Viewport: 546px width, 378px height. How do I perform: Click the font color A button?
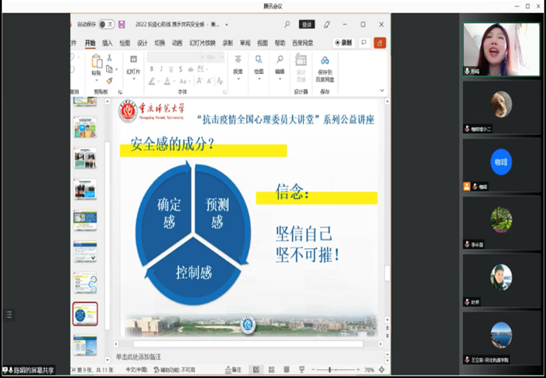coord(167,81)
